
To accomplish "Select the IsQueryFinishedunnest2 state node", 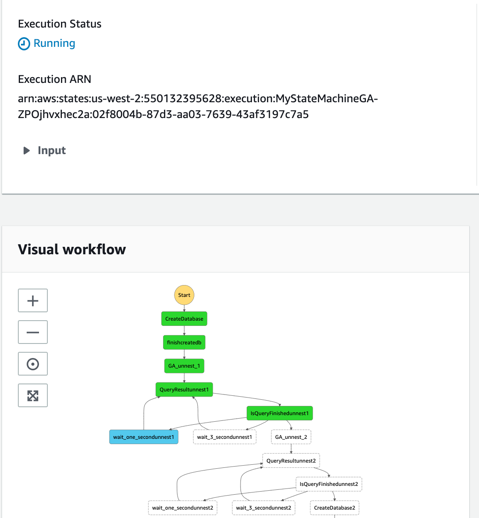I will pyautogui.click(x=329, y=484).
